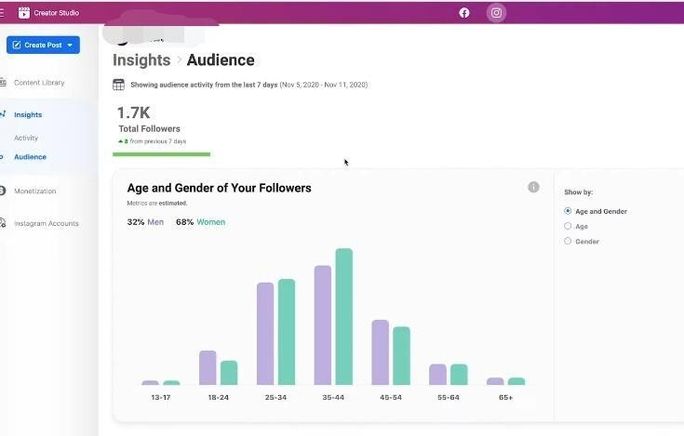This screenshot has width=684, height=436.
Task: Click the from previous 7 days text
Action: tap(158, 141)
